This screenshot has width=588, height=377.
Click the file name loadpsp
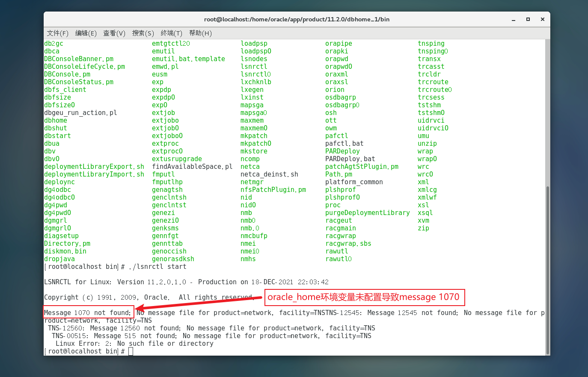click(x=254, y=44)
